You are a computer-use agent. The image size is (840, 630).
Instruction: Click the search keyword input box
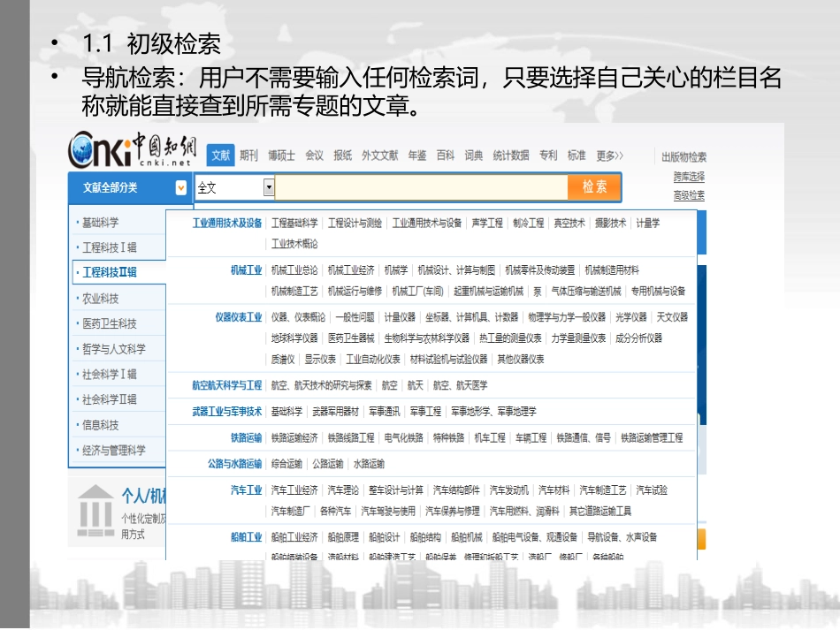[421, 187]
